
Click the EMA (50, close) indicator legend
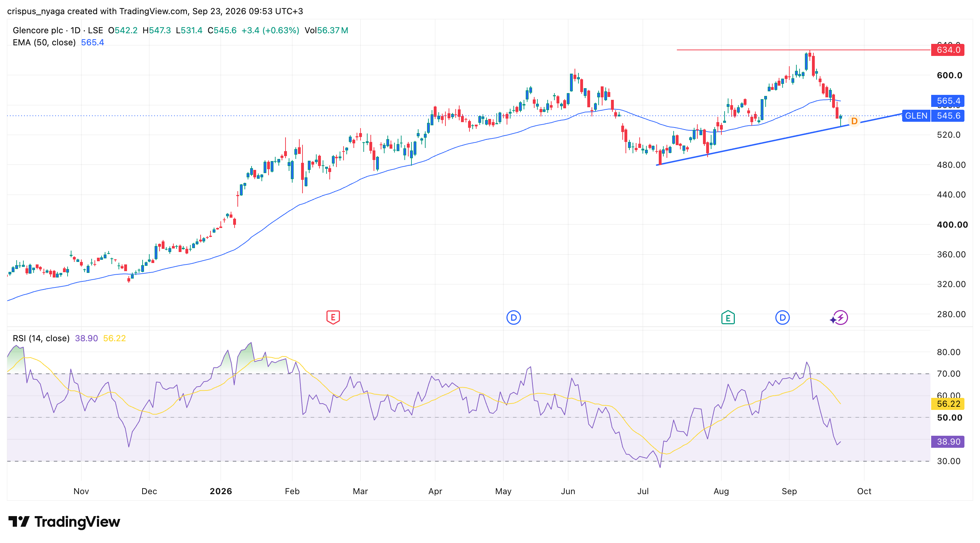[44, 42]
